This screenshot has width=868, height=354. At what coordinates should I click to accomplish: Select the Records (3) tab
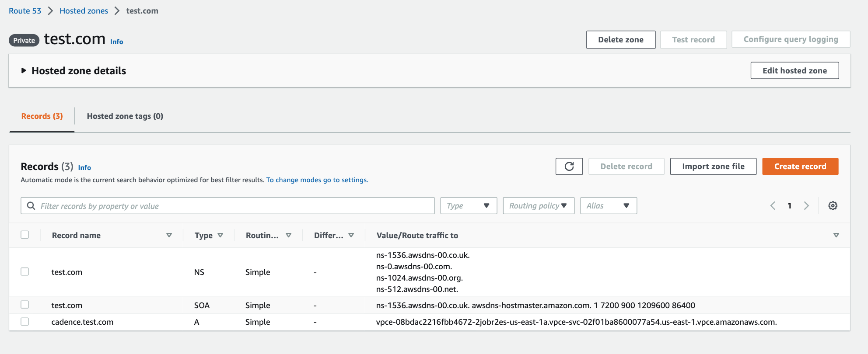(x=42, y=116)
